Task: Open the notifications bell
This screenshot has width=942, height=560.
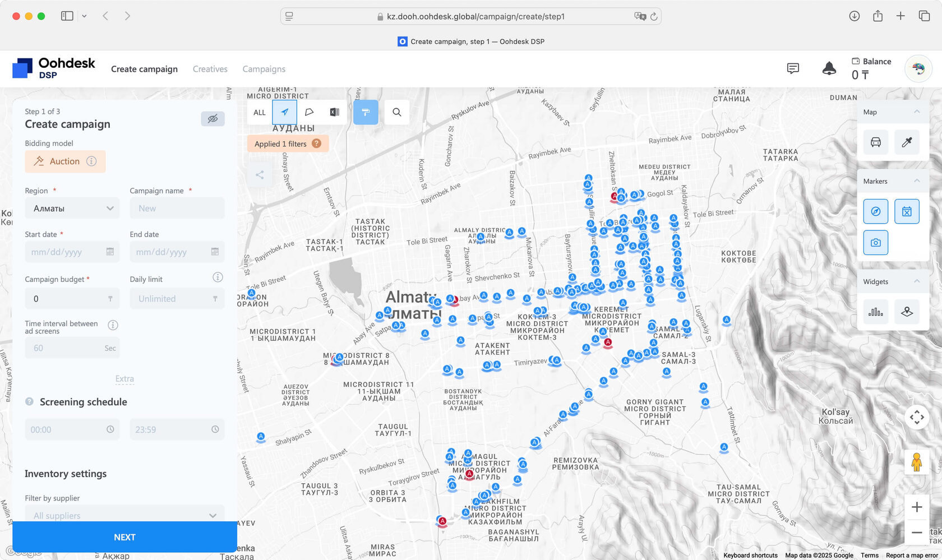Action: tap(829, 68)
